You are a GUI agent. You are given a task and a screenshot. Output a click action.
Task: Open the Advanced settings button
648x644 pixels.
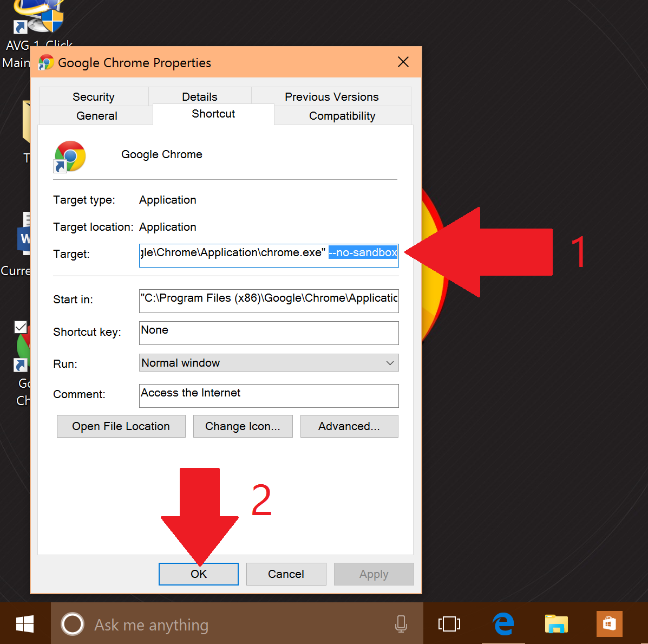[349, 426]
